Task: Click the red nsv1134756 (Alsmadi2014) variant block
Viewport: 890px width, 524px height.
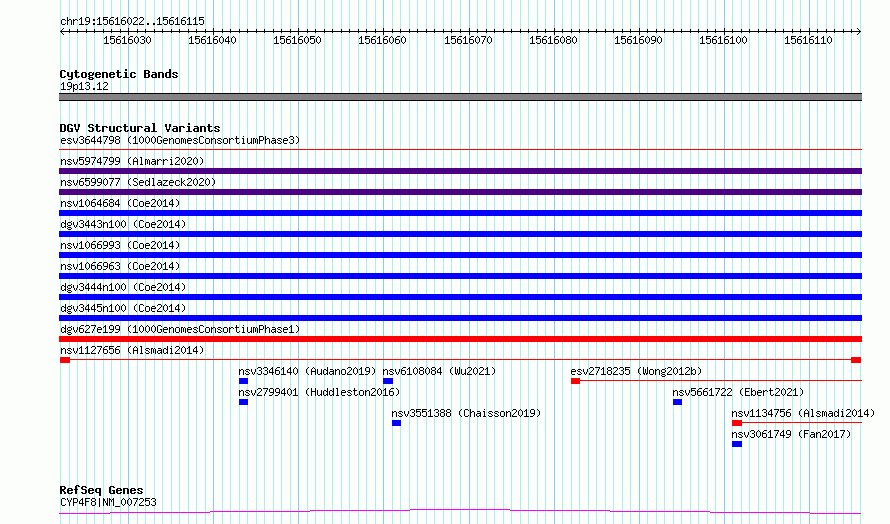Action: (737, 423)
